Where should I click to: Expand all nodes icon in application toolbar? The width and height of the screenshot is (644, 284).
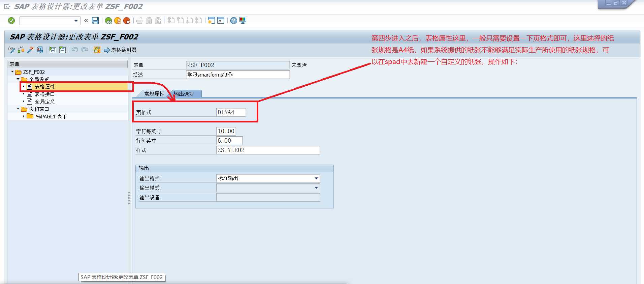(53, 50)
